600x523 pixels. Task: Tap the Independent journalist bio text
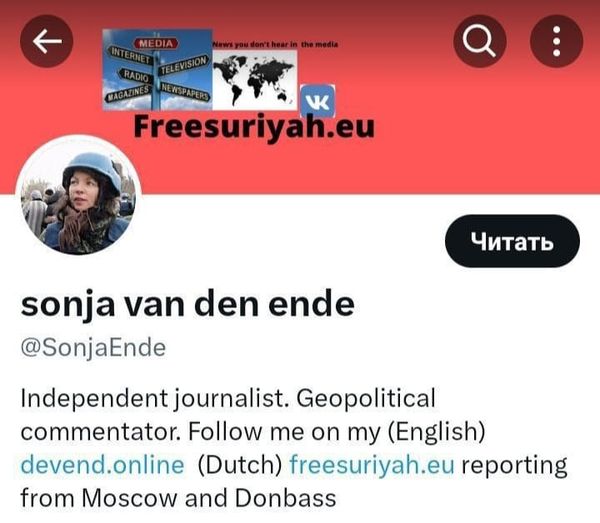228,398
